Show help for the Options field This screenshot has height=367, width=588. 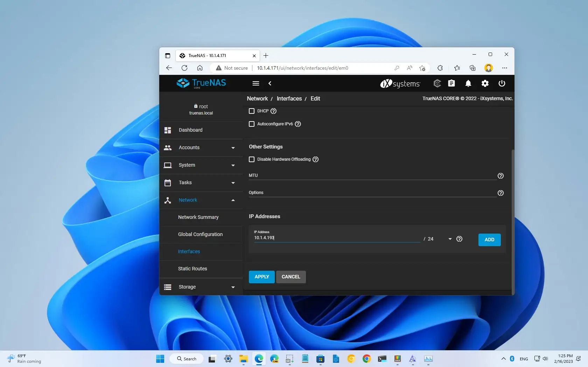500,193
